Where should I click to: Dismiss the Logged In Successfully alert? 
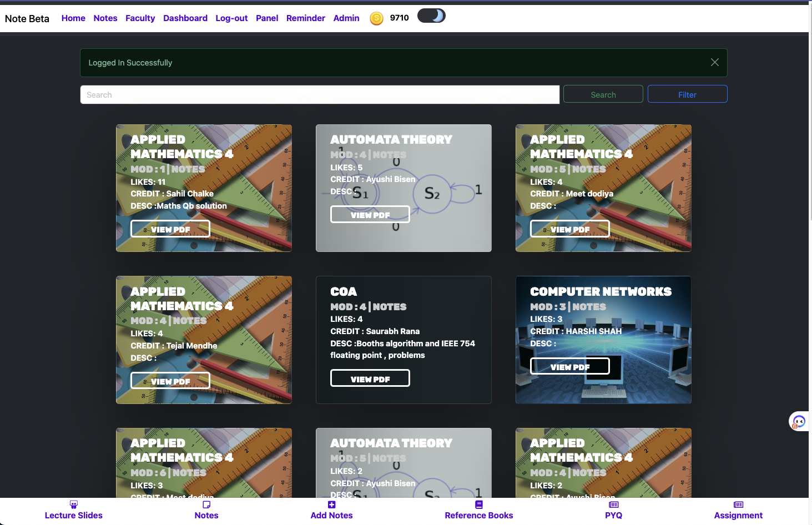715,62
